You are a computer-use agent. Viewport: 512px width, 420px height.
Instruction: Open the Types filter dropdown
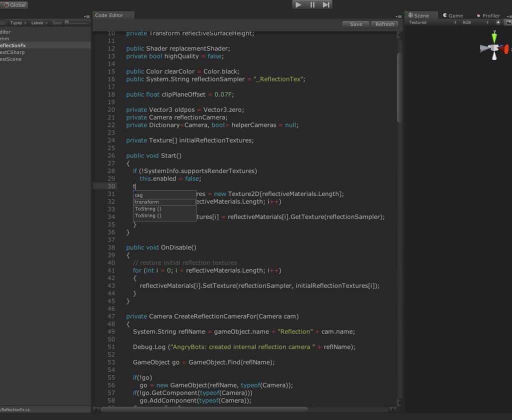(x=17, y=22)
